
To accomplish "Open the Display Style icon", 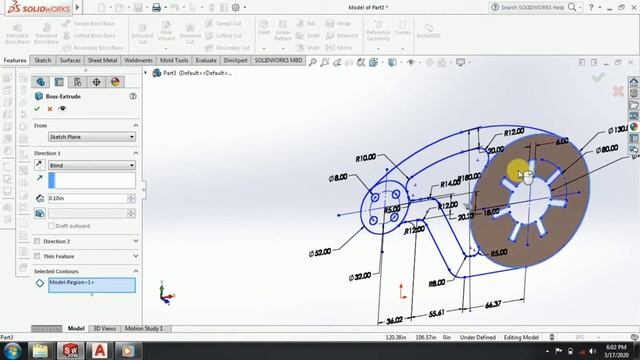I will pyautogui.click(x=392, y=62).
